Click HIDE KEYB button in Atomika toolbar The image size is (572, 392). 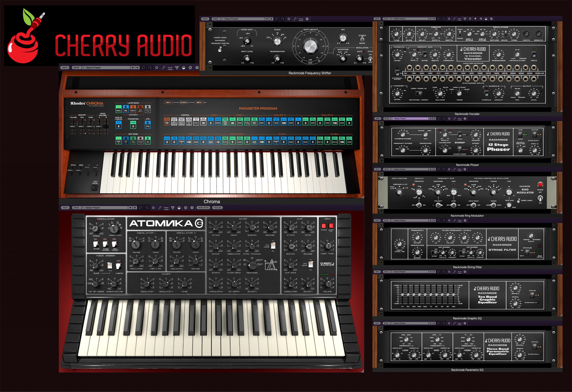tap(203, 208)
